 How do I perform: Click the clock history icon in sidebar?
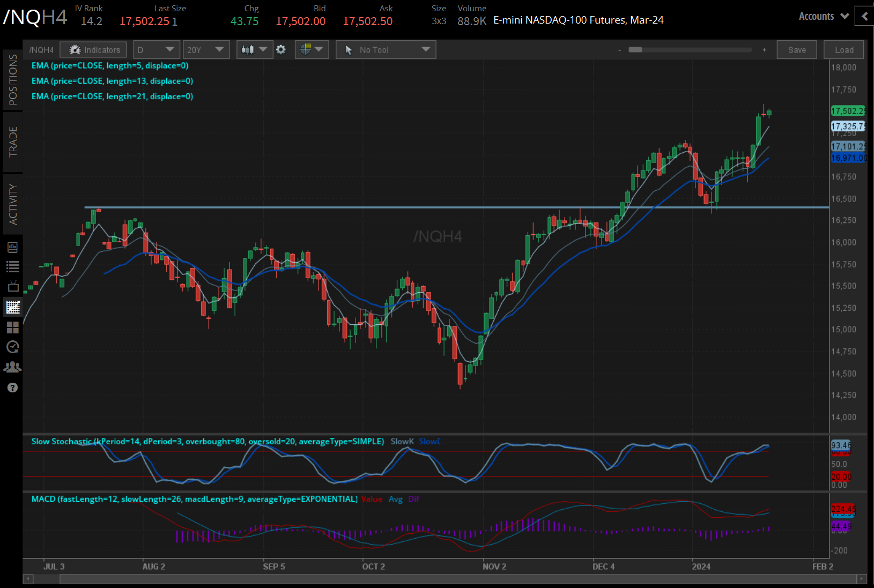point(13,347)
